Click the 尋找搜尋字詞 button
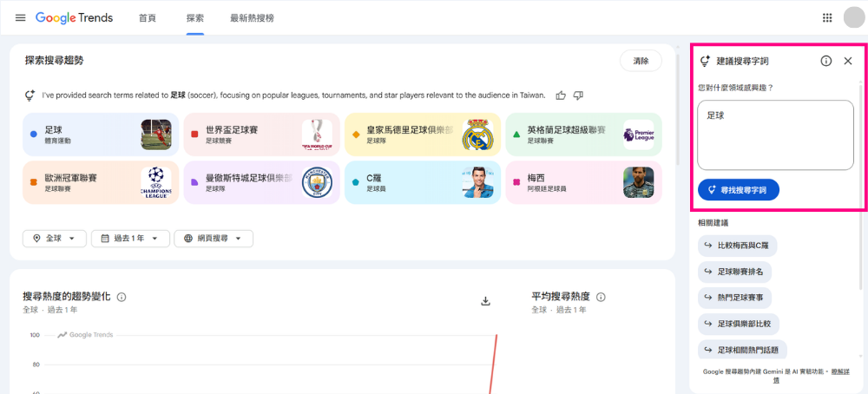Screen dimensions: 868x394 click(739, 189)
